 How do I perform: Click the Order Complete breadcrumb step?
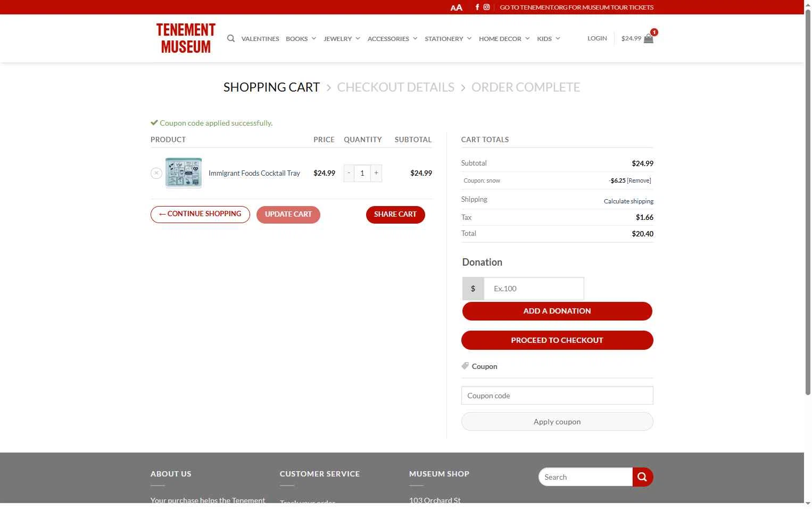click(526, 87)
